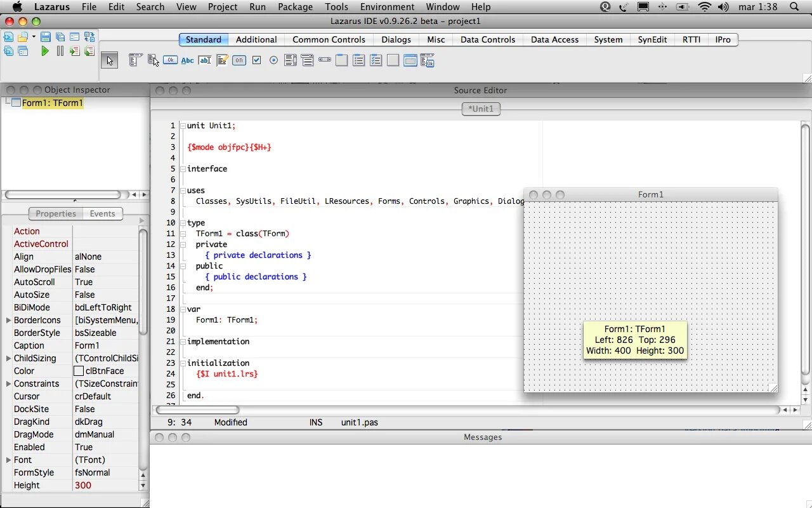The width and height of the screenshot is (812, 508).
Task: Select the TMemo component icon
Action: 222,60
